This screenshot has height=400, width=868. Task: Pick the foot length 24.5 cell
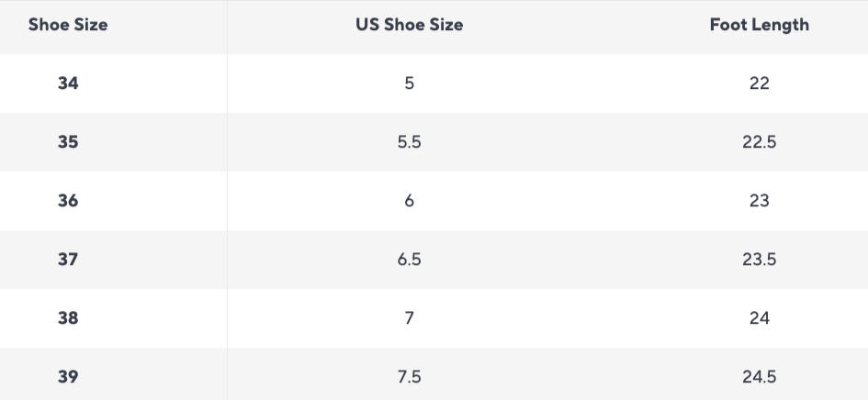click(759, 377)
